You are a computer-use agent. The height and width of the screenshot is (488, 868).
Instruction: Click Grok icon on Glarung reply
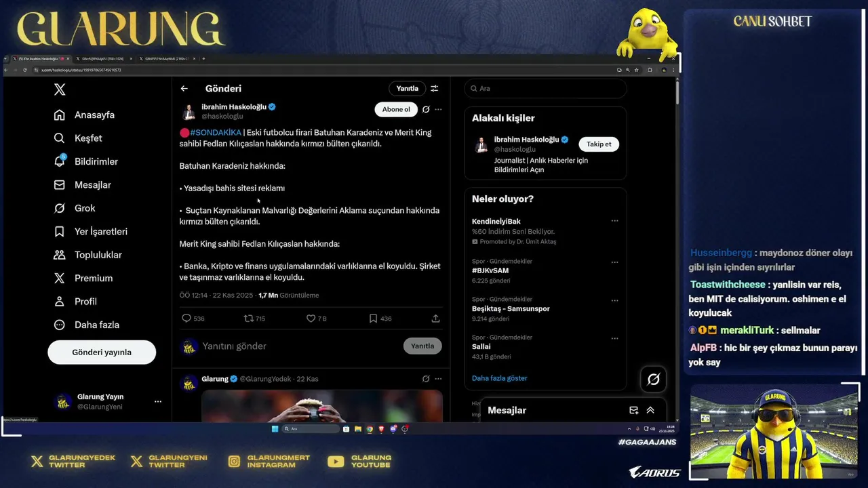[426, 379]
